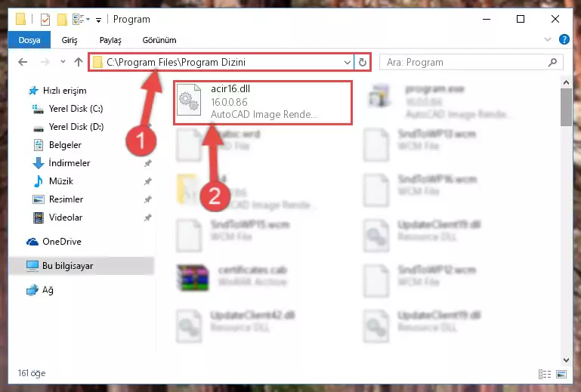581x392 pixels.
Task: Unpin İndirmeler from quick access
Action: 148,163
